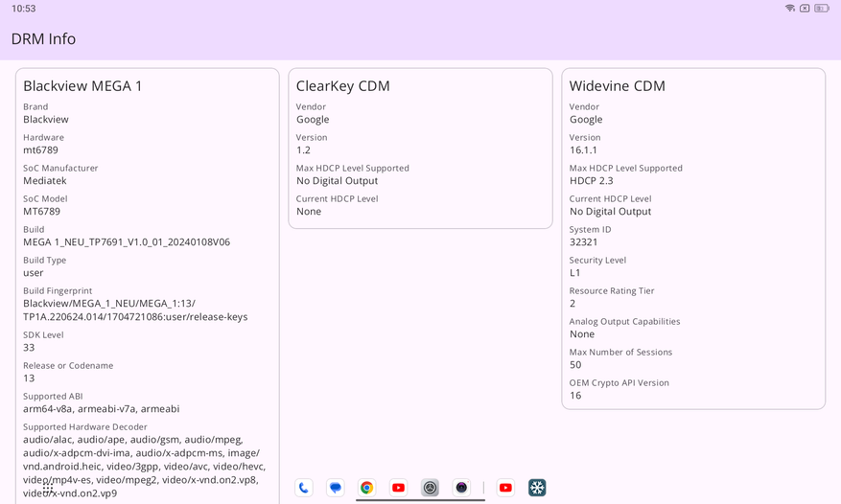
Task: Click the SoC Manufacturer label
Action: pos(60,168)
